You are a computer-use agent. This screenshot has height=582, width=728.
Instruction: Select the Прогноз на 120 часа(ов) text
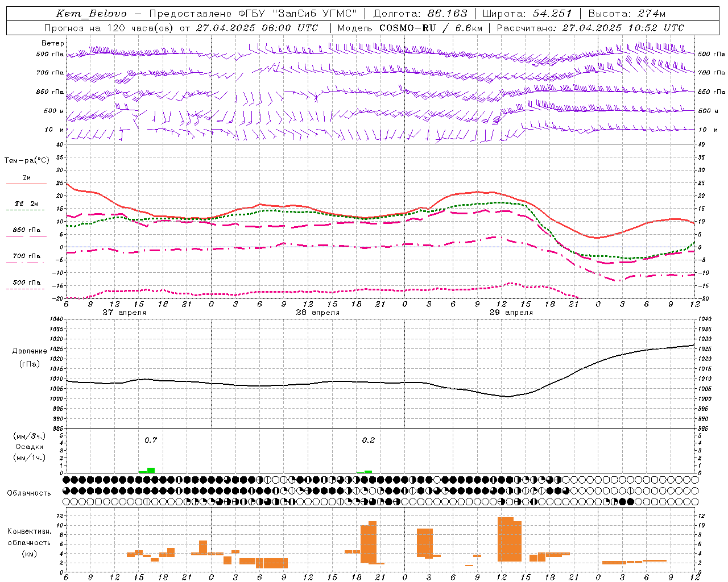coord(109,28)
